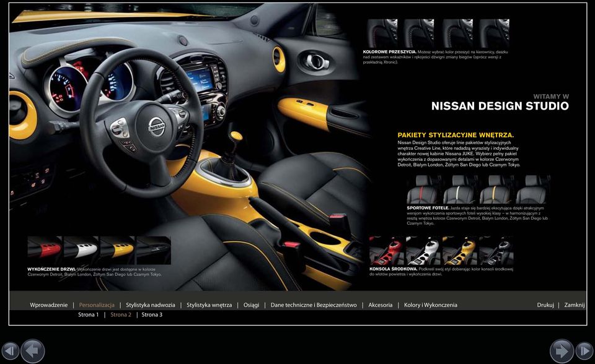Screen dimensions: 595x364
Task: Click the NISSAN DESIGN STUDIO heading
Action: [500, 106]
